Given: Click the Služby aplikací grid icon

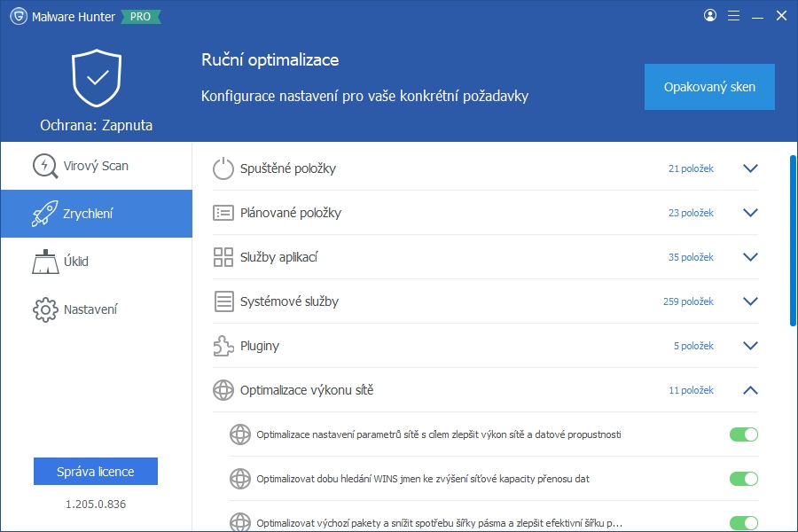Looking at the screenshot, I should pos(223,257).
